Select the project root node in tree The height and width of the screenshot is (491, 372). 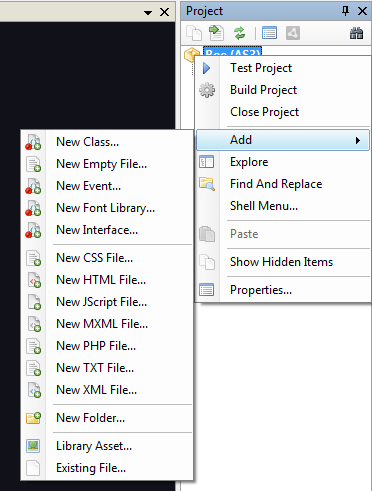(233, 52)
